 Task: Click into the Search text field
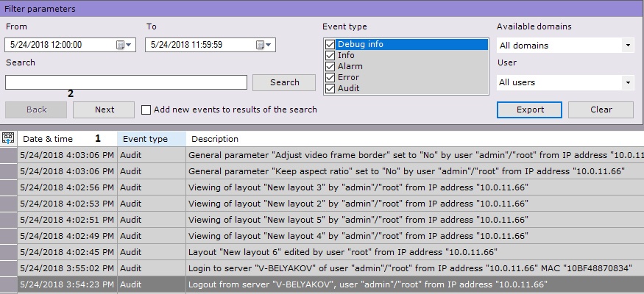[126, 82]
